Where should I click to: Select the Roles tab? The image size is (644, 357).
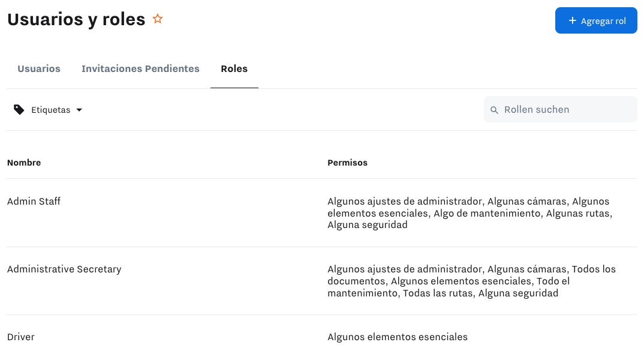234,69
